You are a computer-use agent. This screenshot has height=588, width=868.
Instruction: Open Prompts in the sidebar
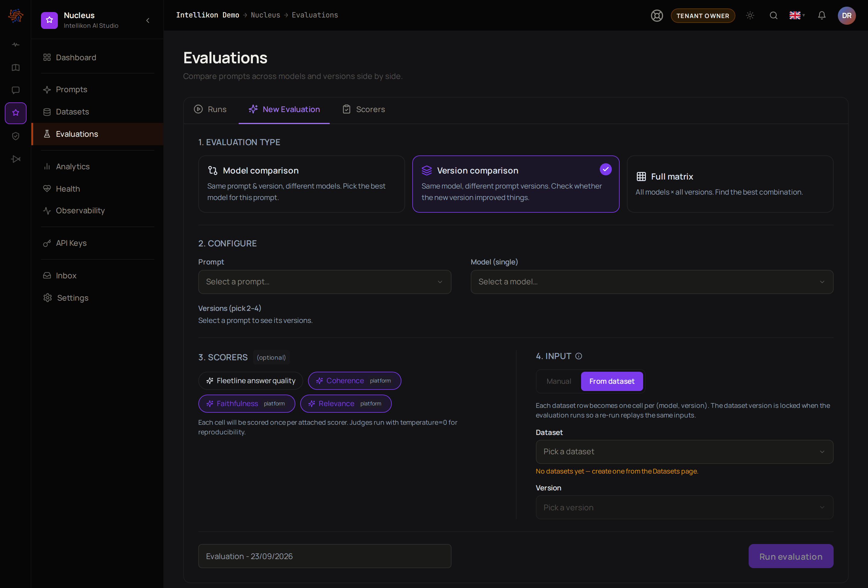97,89
